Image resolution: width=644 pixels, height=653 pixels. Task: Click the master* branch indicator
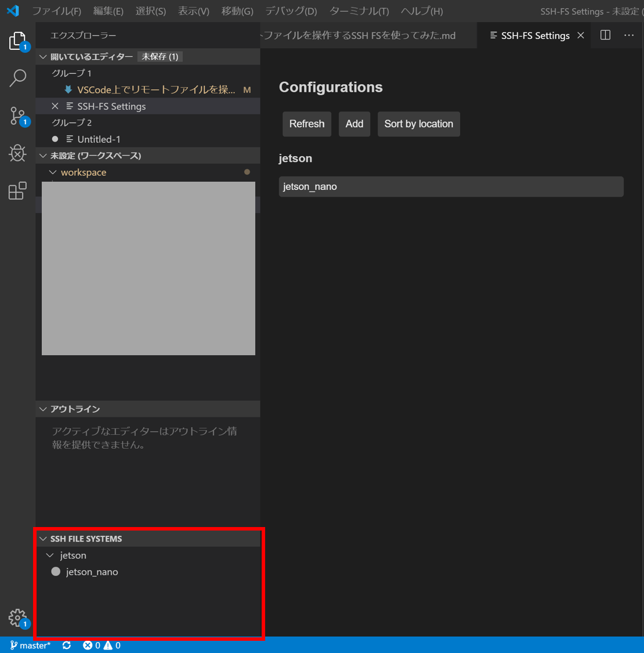(30, 645)
